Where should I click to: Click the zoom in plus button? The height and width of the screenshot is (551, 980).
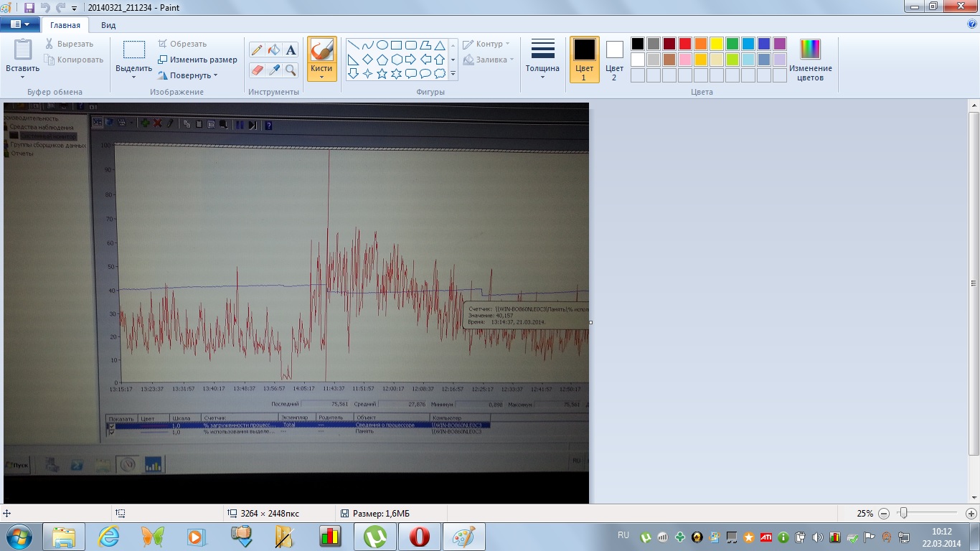(971, 514)
